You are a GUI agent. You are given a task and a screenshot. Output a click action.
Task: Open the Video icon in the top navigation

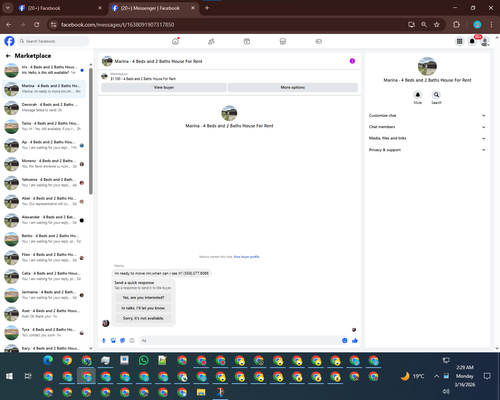pyautogui.click(x=247, y=41)
